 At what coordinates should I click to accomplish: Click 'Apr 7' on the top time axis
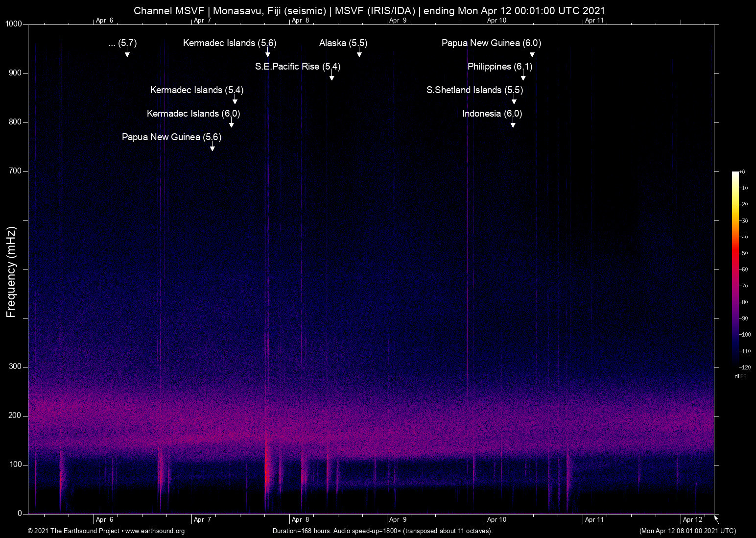coord(202,21)
